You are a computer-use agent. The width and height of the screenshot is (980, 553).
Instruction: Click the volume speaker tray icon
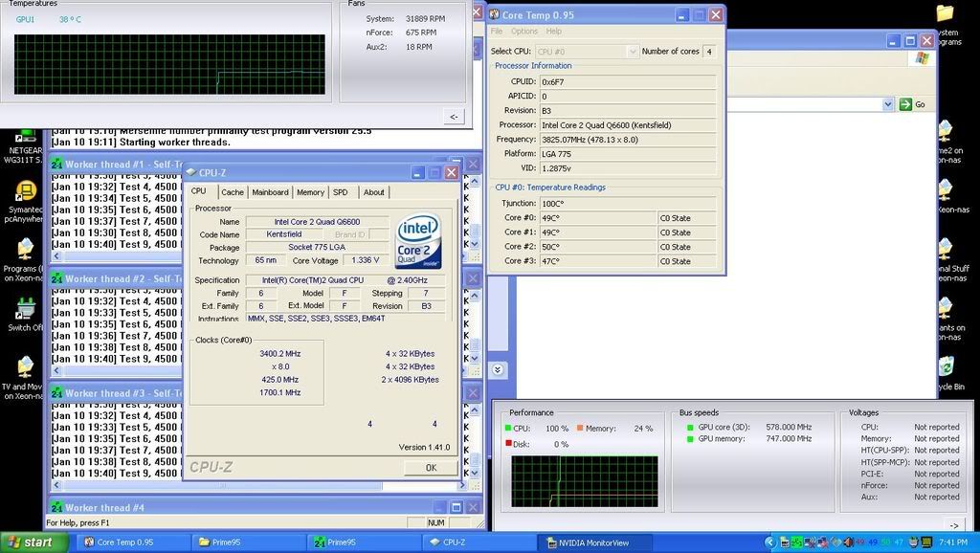tap(848, 542)
